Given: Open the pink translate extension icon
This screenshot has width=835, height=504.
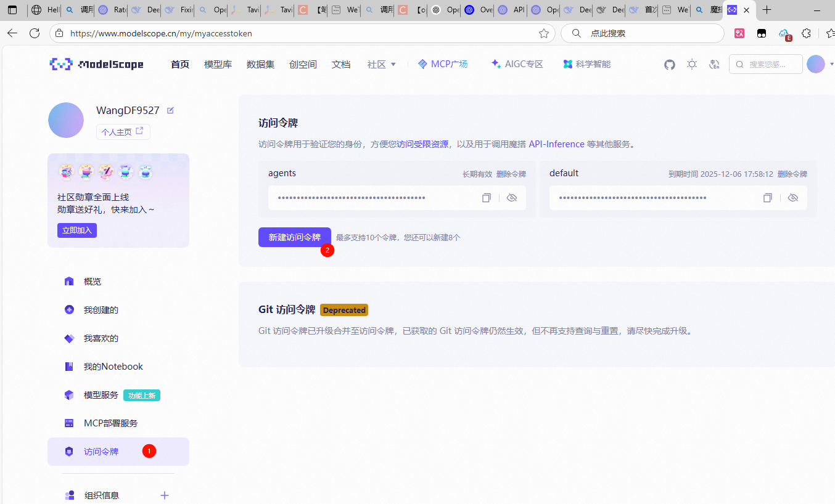Looking at the screenshot, I should [x=739, y=33].
